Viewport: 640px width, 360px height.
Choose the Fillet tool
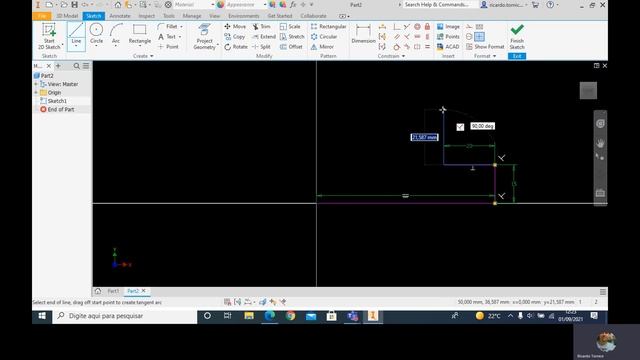[168, 27]
